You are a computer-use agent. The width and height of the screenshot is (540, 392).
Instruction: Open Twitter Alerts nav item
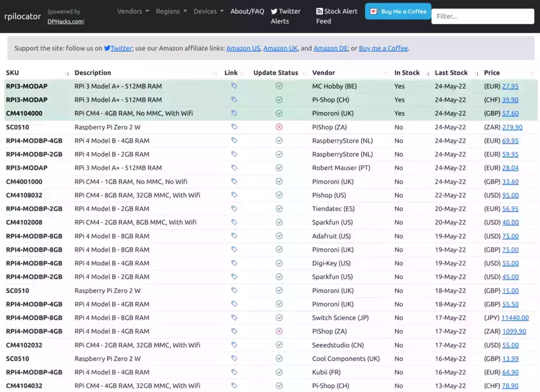pyautogui.click(x=285, y=16)
